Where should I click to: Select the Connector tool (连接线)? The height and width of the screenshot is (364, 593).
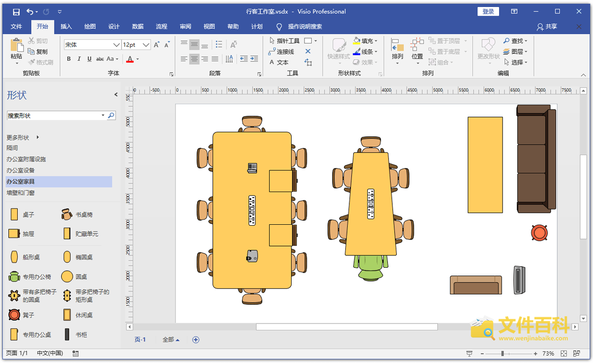coord(281,51)
